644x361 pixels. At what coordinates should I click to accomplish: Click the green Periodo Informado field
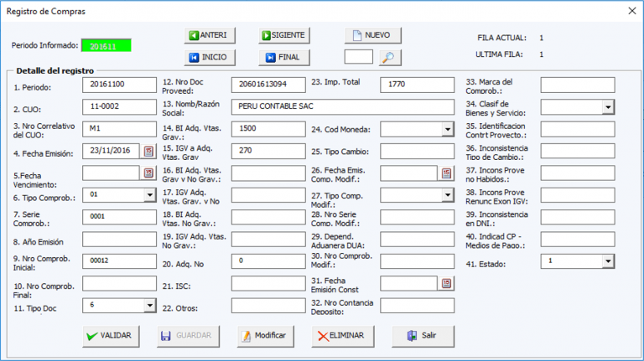pyautogui.click(x=108, y=46)
